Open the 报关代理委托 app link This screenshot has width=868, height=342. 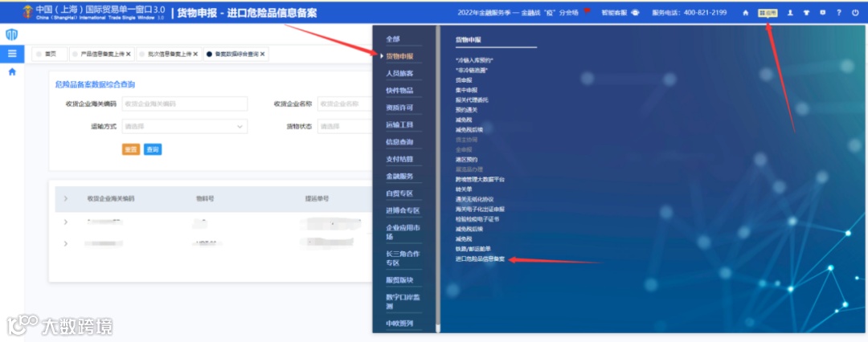472,100
